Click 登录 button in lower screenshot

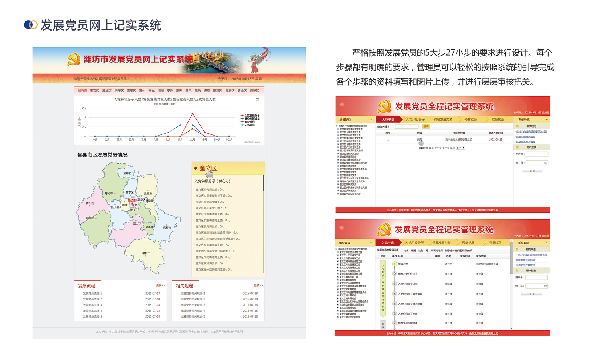[x=532, y=294]
